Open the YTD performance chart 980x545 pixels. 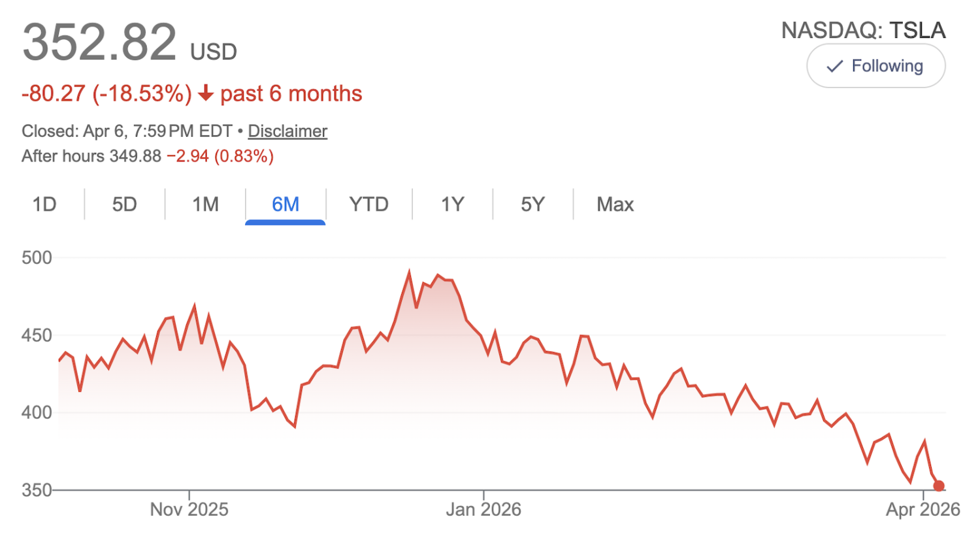369,204
